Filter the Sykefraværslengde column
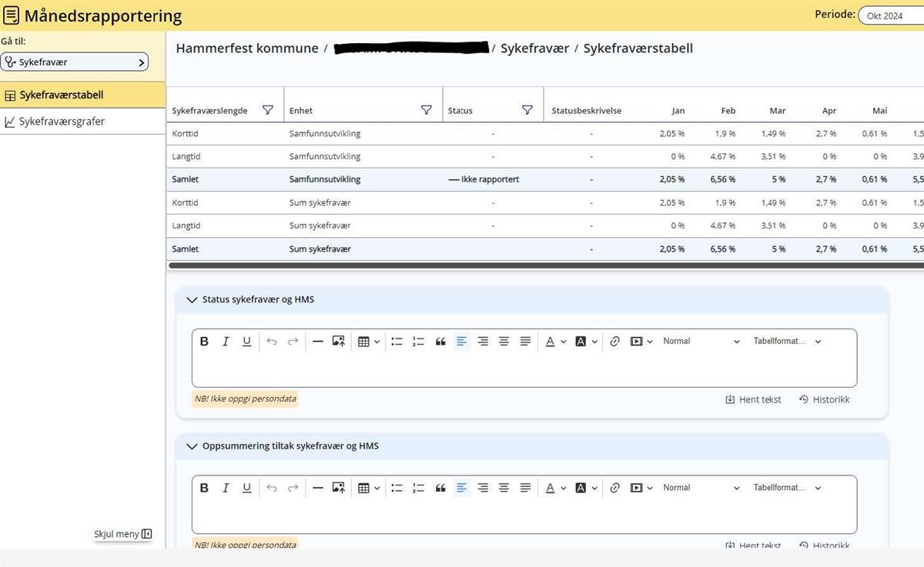This screenshot has width=924, height=567. [x=268, y=110]
